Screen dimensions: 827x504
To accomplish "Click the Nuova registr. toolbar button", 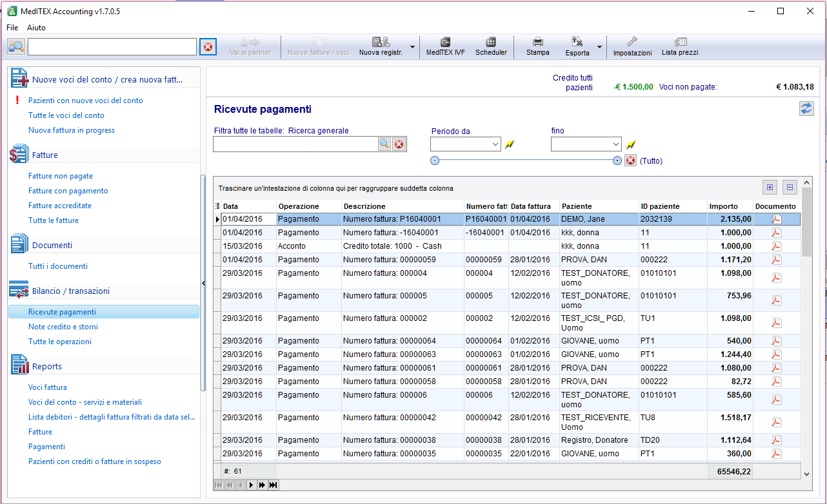I will click(x=381, y=46).
